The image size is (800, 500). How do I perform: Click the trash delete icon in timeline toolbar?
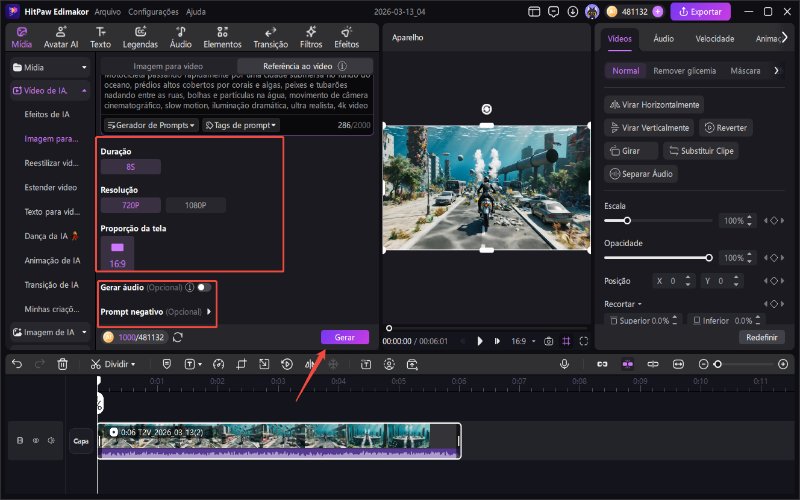[x=62, y=364]
